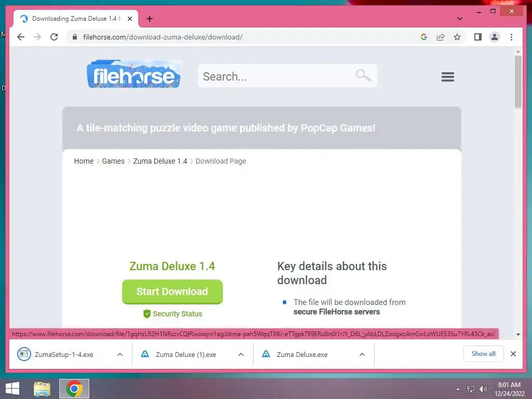Click the green Security Status shield icon

[x=147, y=314]
